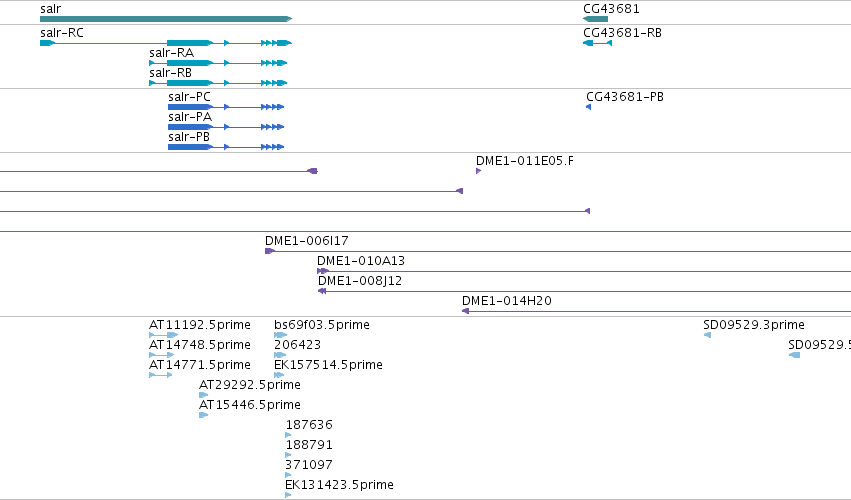Screen dimensions: 851x500
Task: Select the bs69f03.5prime EST feature
Action: pos(281,335)
